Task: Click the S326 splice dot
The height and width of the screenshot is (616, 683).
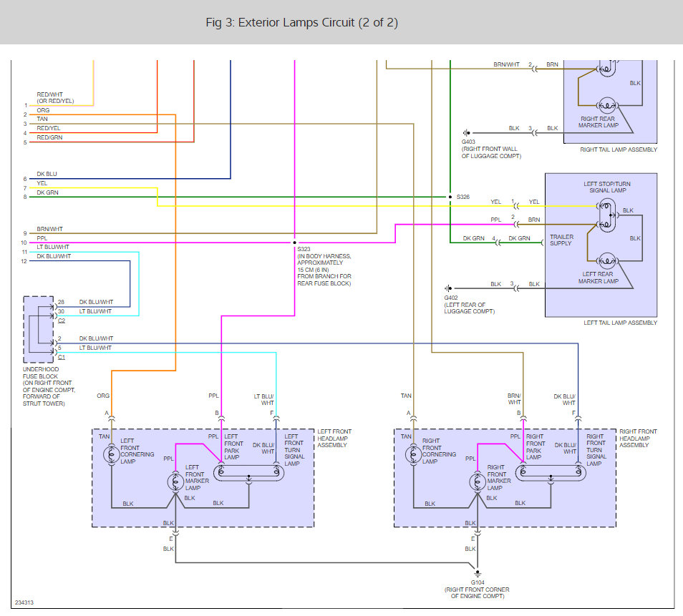Action: [450, 197]
